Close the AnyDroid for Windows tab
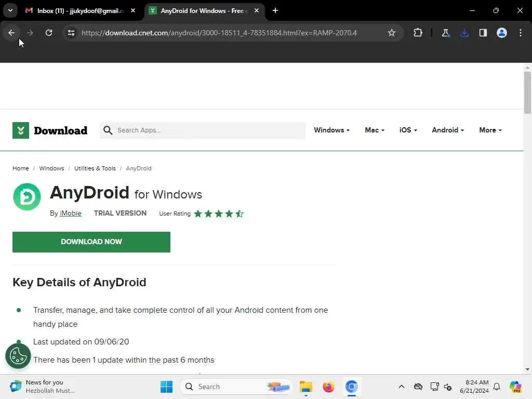532x399 pixels. pyautogui.click(x=257, y=10)
